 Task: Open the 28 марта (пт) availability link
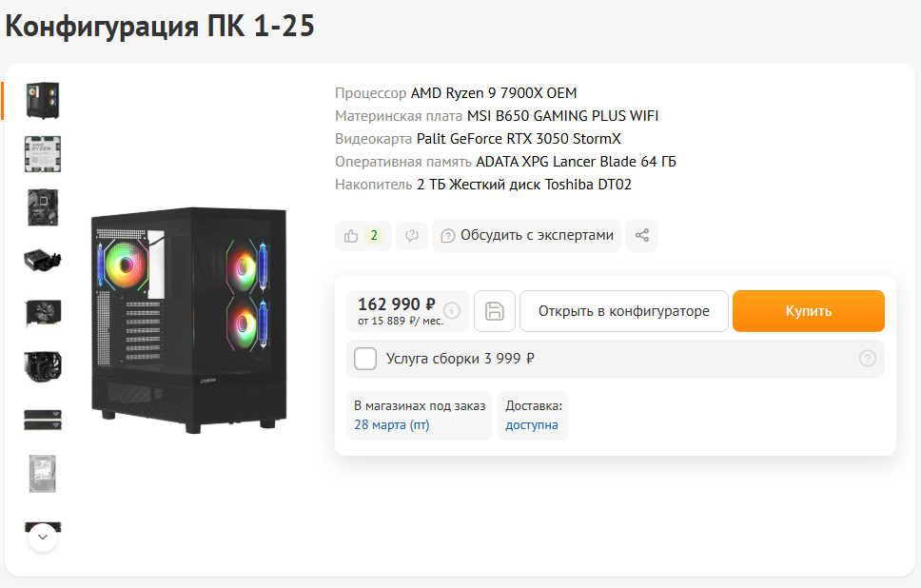point(392,424)
